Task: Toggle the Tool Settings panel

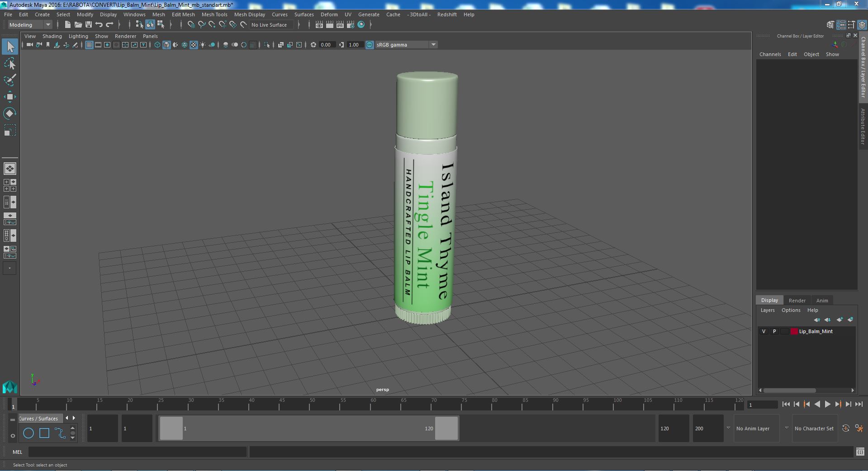Action: (x=851, y=25)
